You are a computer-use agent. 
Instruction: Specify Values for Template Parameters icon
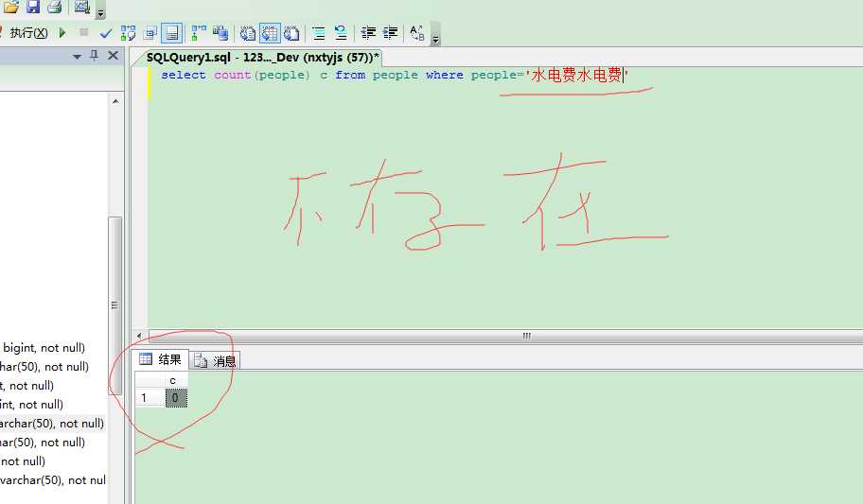pyautogui.click(x=417, y=33)
